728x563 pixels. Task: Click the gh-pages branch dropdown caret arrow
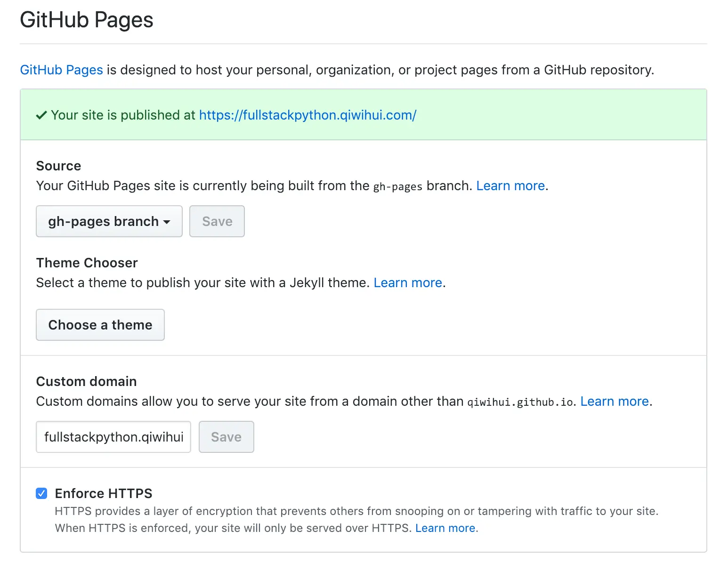(x=167, y=222)
